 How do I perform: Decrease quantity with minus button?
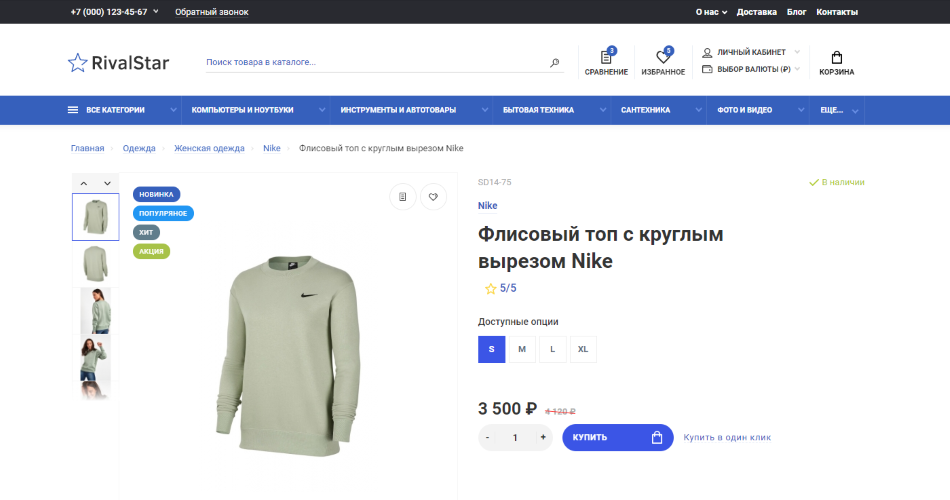pyautogui.click(x=487, y=438)
